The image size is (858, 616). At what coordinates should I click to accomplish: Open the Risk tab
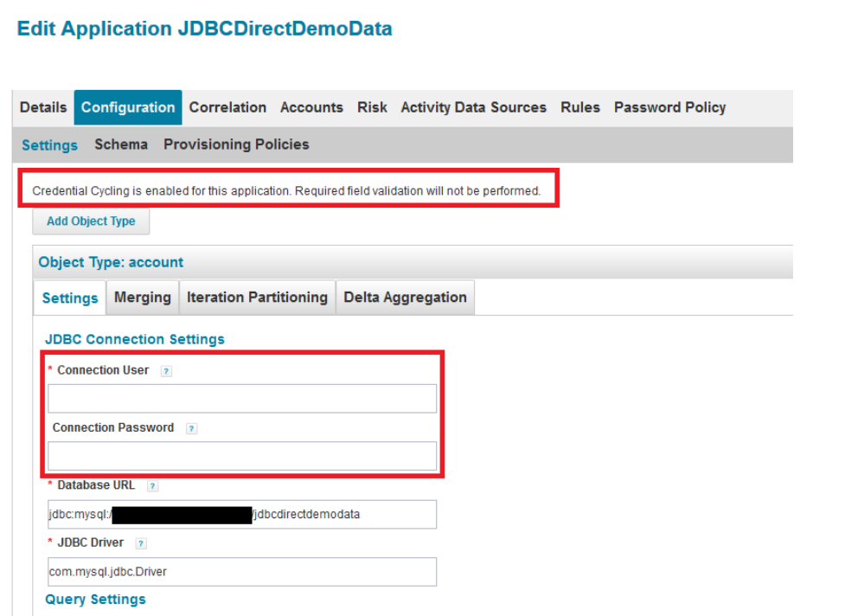click(x=372, y=107)
